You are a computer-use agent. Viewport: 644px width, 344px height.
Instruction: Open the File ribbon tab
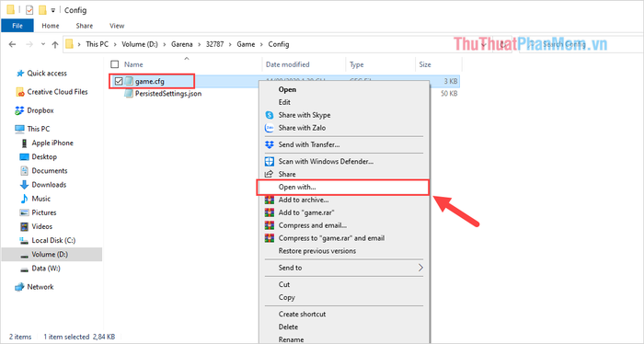click(17, 26)
